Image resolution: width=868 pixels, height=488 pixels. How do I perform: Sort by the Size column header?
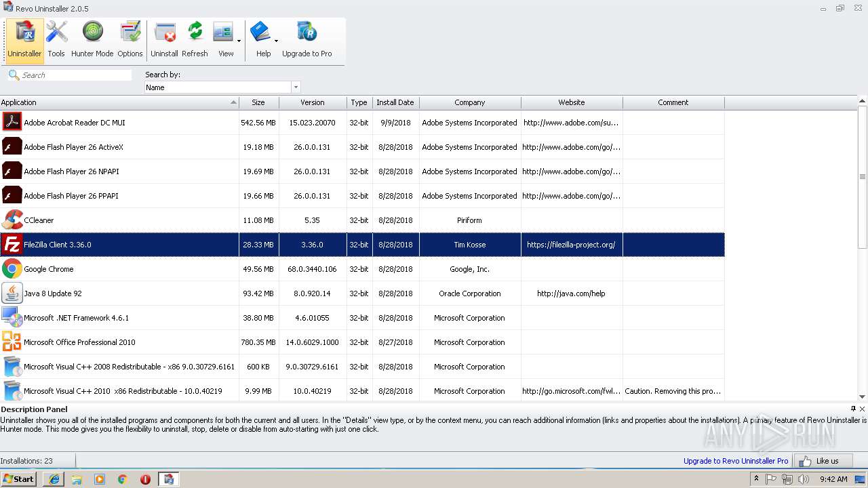(258, 102)
